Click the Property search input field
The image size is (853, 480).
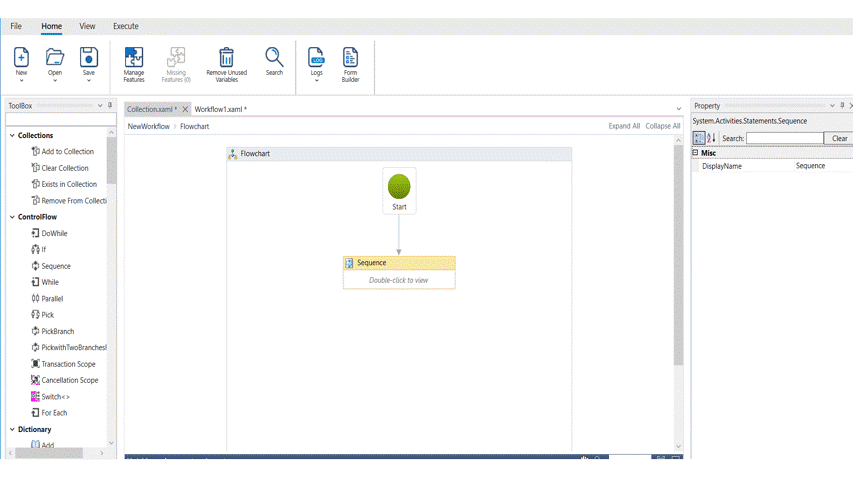784,138
